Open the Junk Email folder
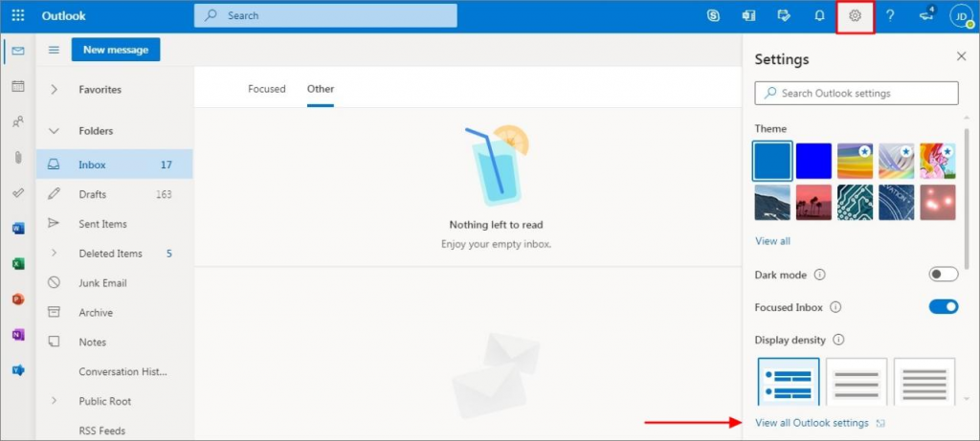Viewport: 980px width, 441px height. point(115,283)
